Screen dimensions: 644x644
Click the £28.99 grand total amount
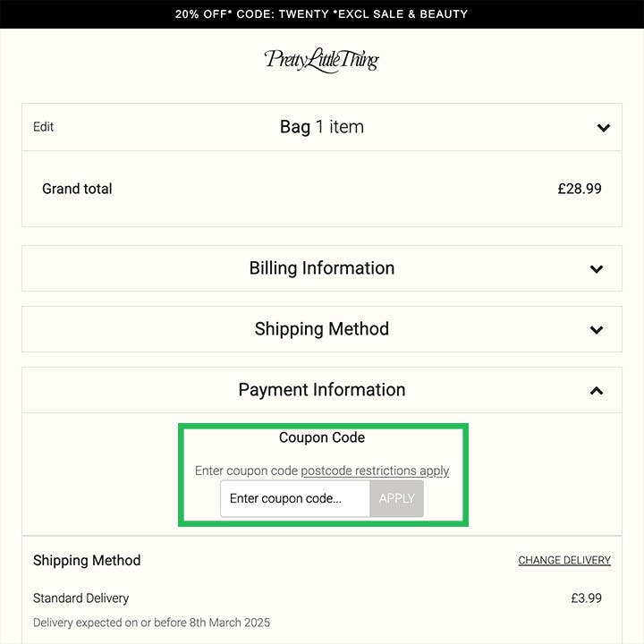(x=579, y=189)
